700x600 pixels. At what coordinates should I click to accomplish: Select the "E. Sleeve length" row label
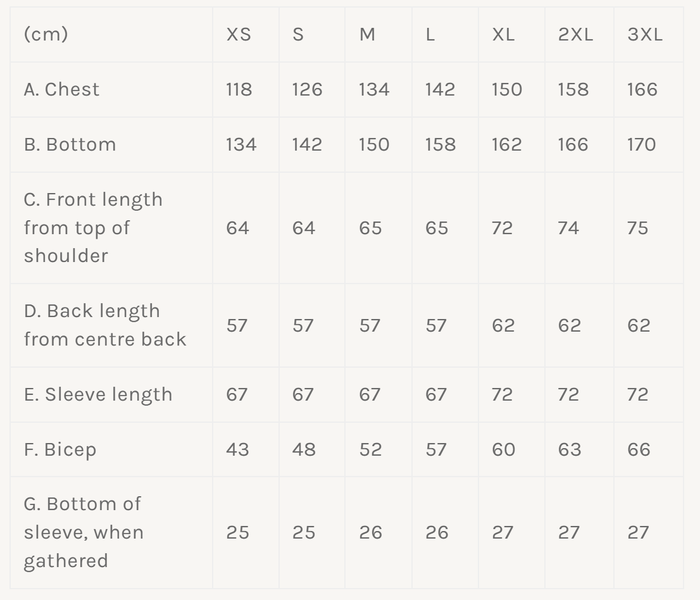click(97, 394)
